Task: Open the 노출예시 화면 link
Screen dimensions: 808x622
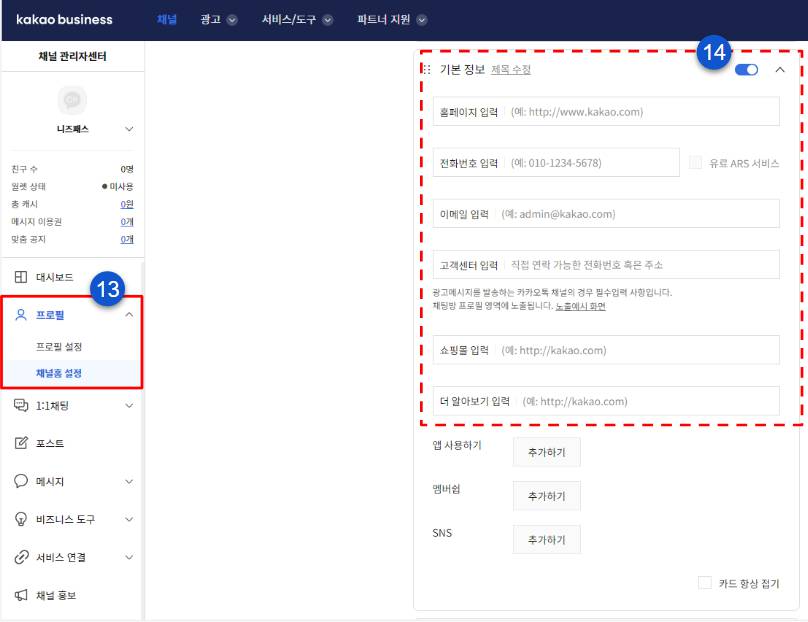Action: point(580,306)
